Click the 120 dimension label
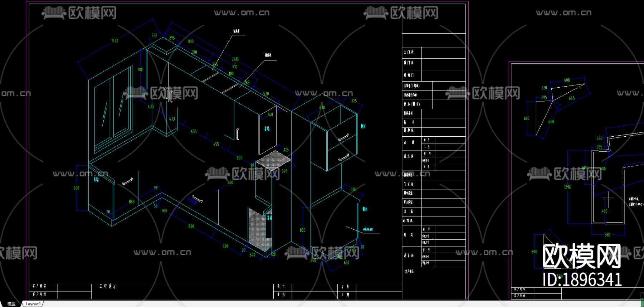The image size is (644, 307). point(273,255)
